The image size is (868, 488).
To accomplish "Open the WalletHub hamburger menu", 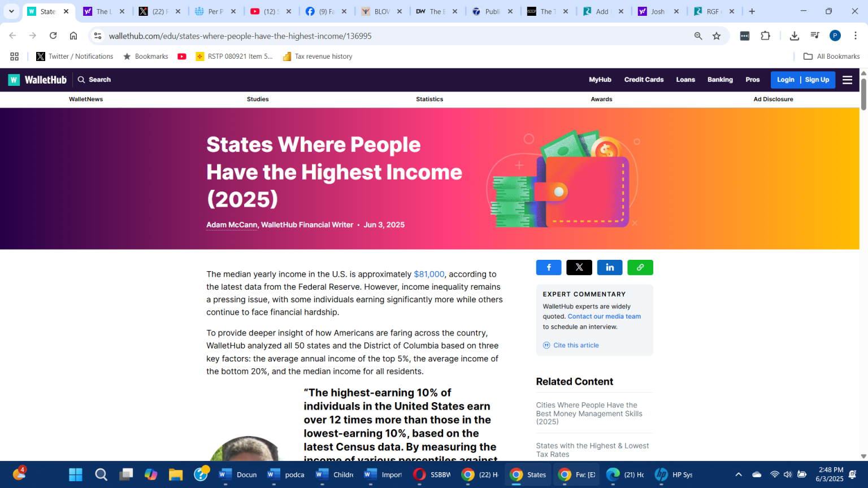I will click(x=847, y=80).
